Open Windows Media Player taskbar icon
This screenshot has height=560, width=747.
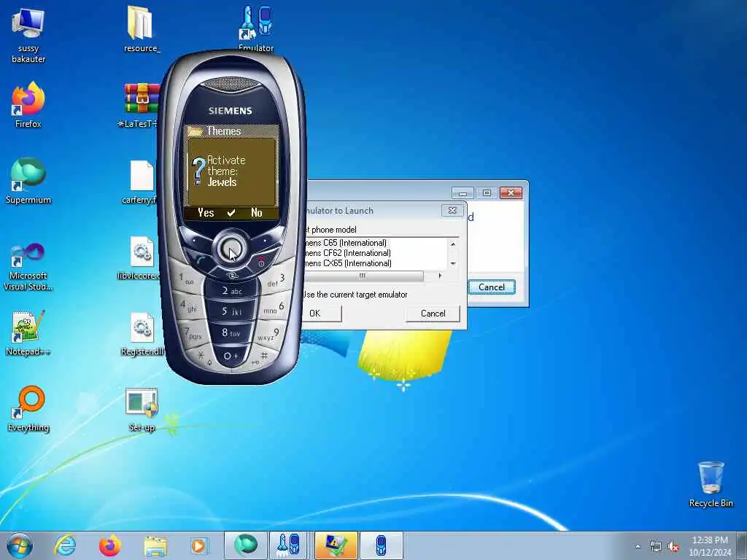point(199,545)
